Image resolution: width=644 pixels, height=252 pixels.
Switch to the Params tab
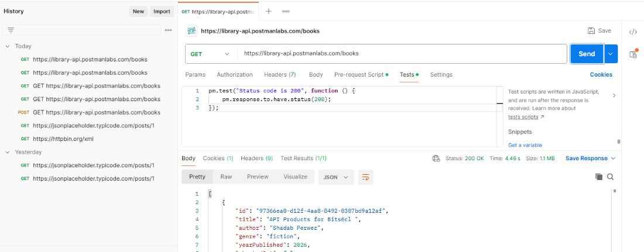[195, 75]
